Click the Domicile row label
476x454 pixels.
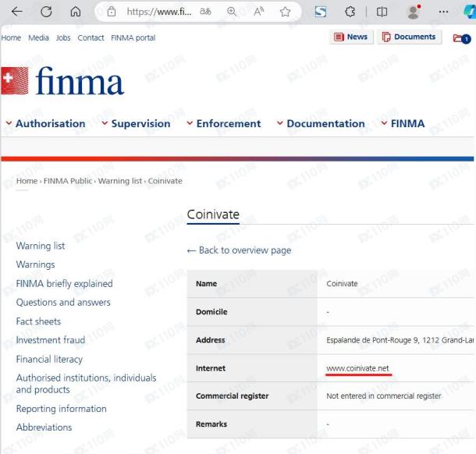click(x=211, y=312)
